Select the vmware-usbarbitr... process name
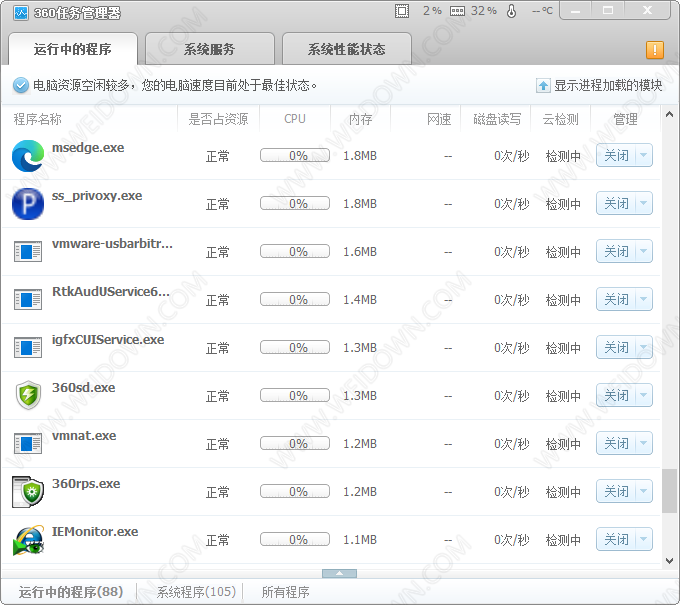The height and width of the screenshot is (605, 680). coord(112,244)
